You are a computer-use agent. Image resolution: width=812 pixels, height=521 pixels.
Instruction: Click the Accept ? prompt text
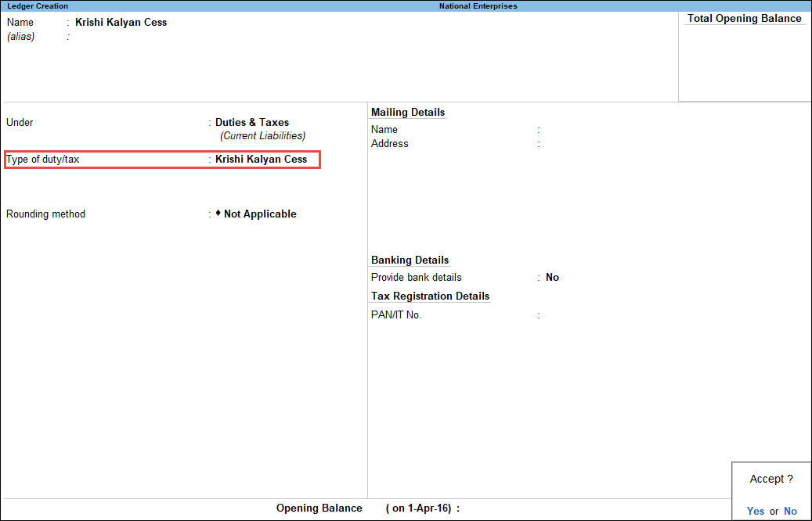pyautogui.click(x=771, y=479)
